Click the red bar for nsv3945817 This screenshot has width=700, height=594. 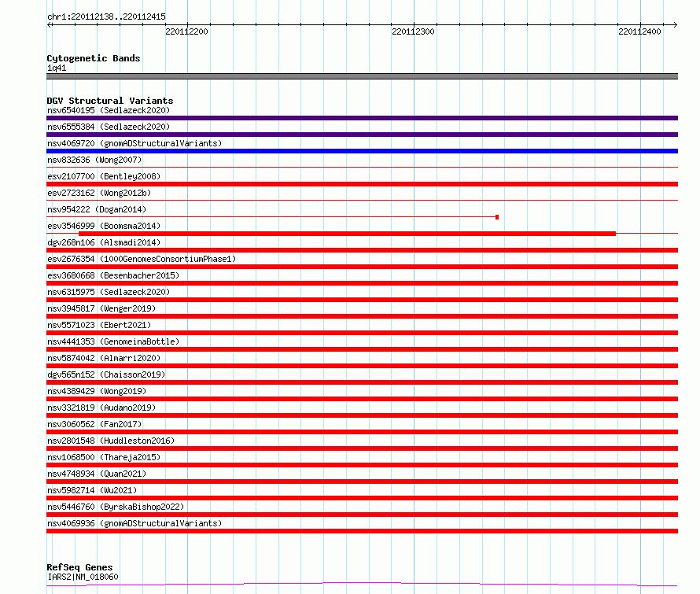(x=362, y=316)
